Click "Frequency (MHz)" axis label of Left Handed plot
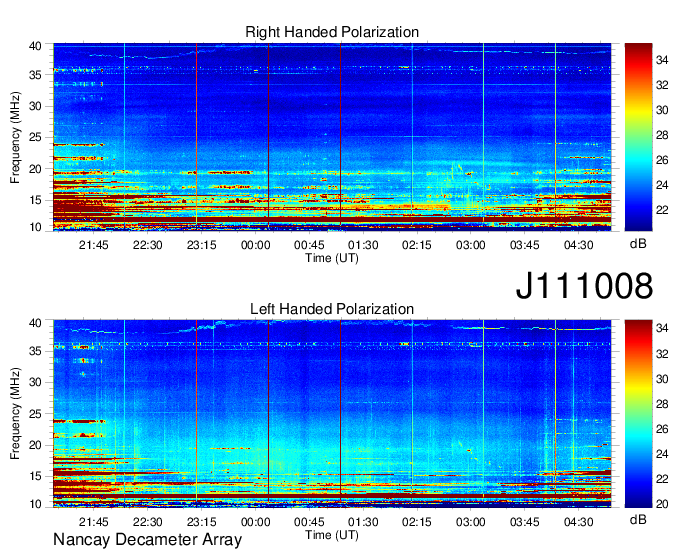 click(x=15, y=414)
